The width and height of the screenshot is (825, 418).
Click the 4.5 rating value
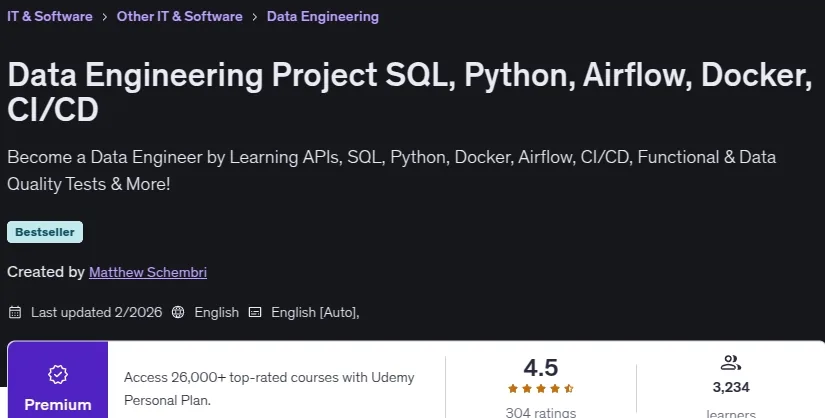pos(540,368)
